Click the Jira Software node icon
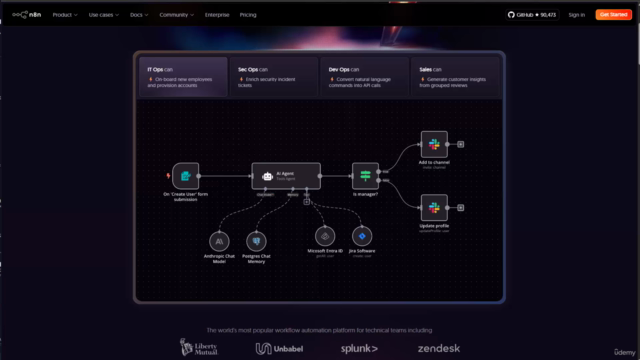This screenshot has width=640, height=360. pos(362,236)
